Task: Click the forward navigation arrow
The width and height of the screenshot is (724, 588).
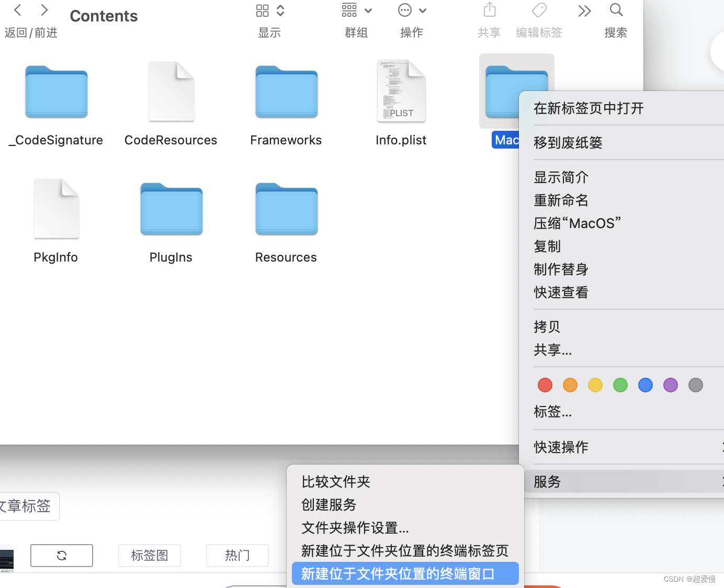Action: [44, 9]
